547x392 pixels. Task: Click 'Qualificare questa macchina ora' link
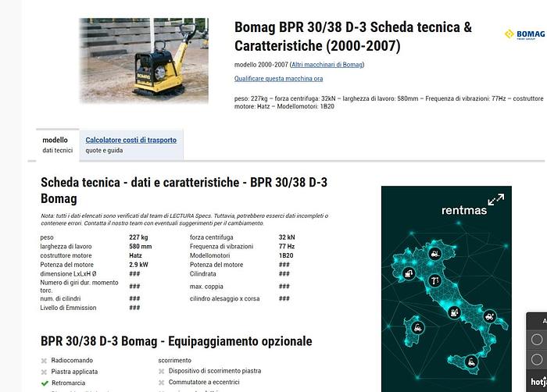coord(278,79)
